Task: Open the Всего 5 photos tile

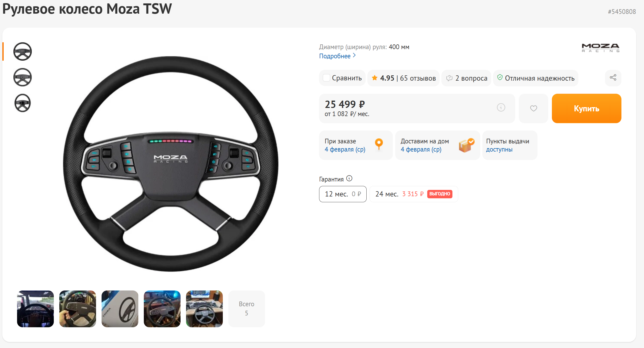Action: [x=246, y=309]
